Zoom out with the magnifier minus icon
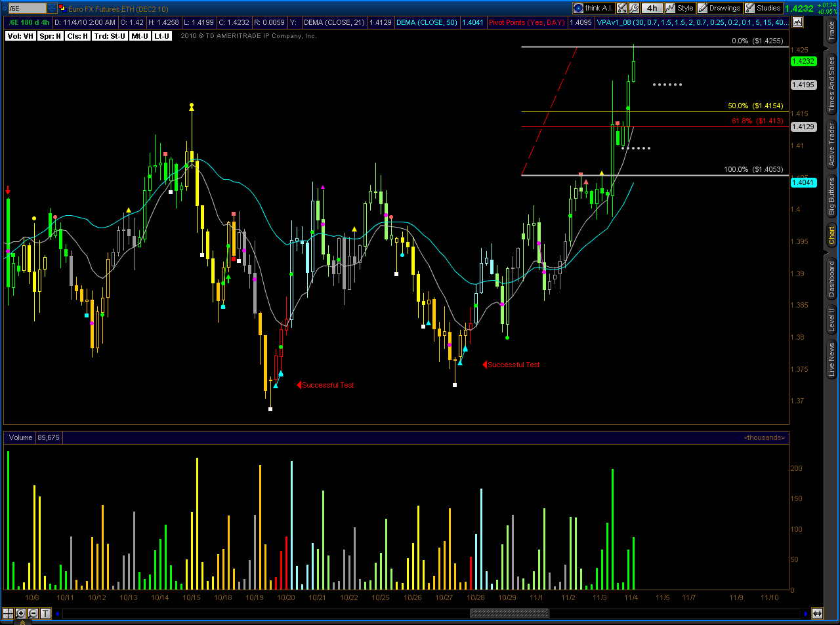Screen dimensions: 840x625 click(x=33, y=613)
